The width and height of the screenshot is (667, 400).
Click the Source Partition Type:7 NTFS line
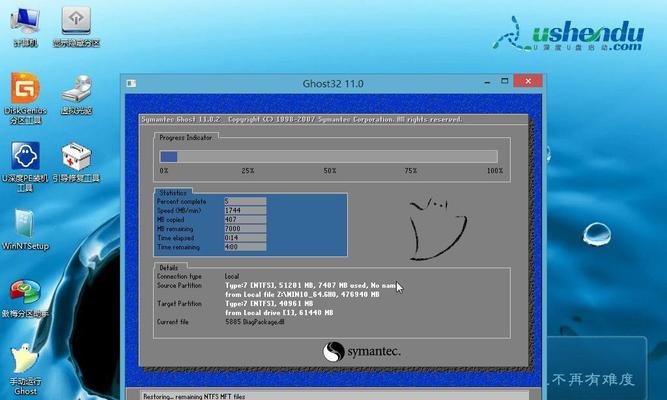click(311, 285)
